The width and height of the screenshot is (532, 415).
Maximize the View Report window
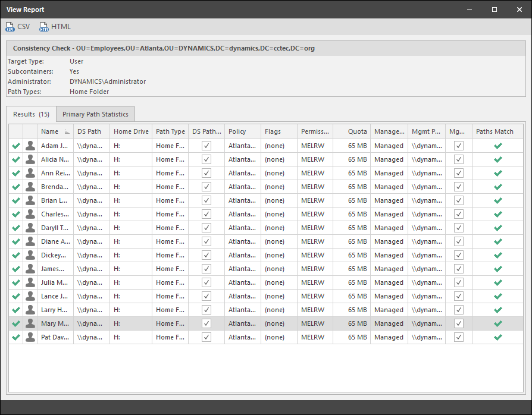coord(495,10)
